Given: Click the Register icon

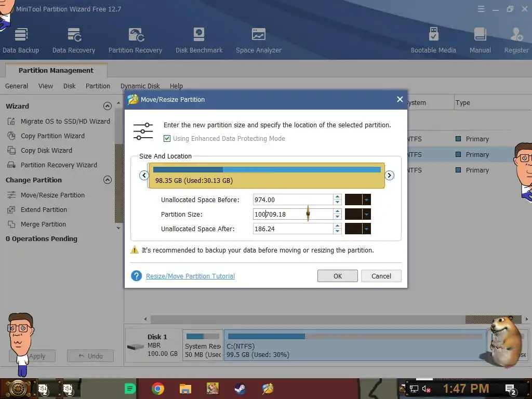Looking at the screenshot, I should click(x=516, y=41).
